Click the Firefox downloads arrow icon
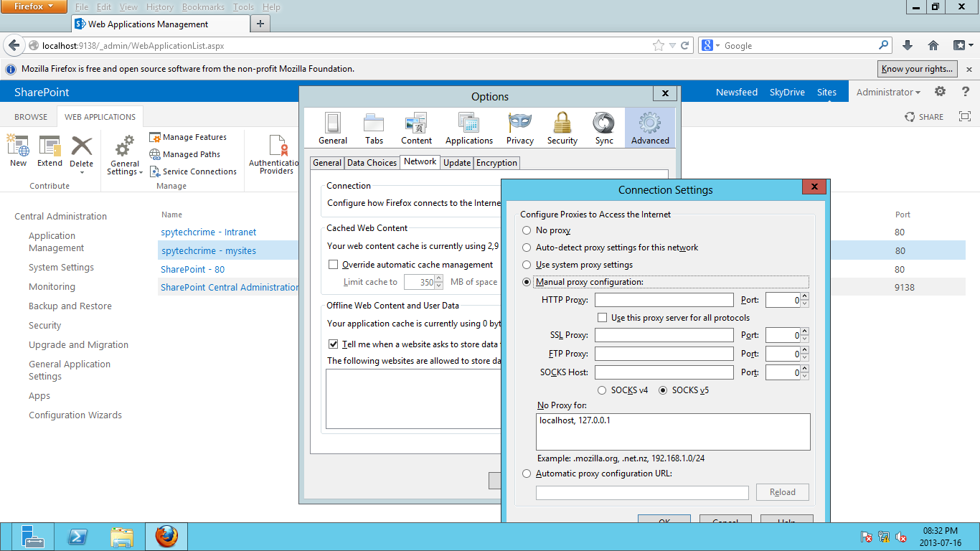Screen dimensions: 980x551 tap(908, 45)
